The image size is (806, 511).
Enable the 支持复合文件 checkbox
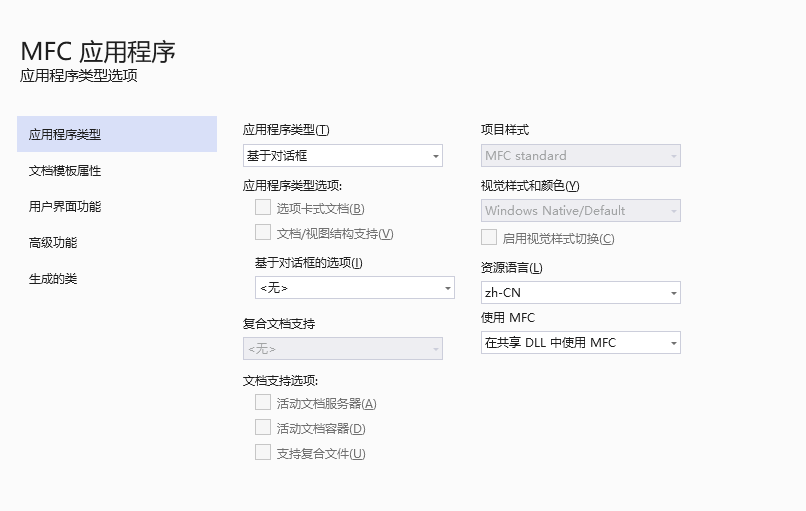(x=263, y=453)
